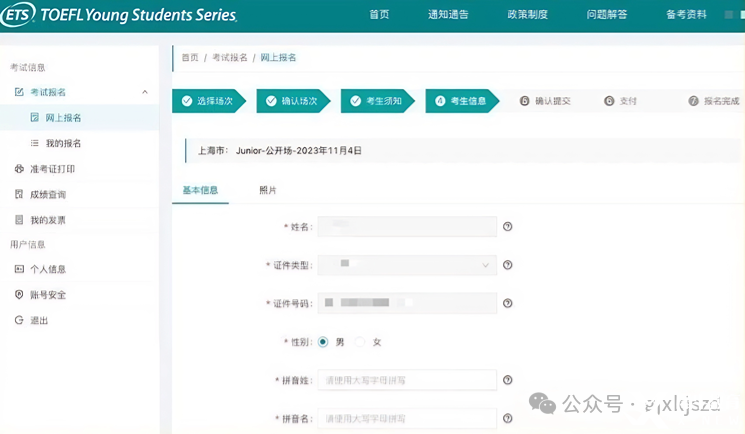
Task: Collapse the 考试报名 sidebar section
Action: 145,92
